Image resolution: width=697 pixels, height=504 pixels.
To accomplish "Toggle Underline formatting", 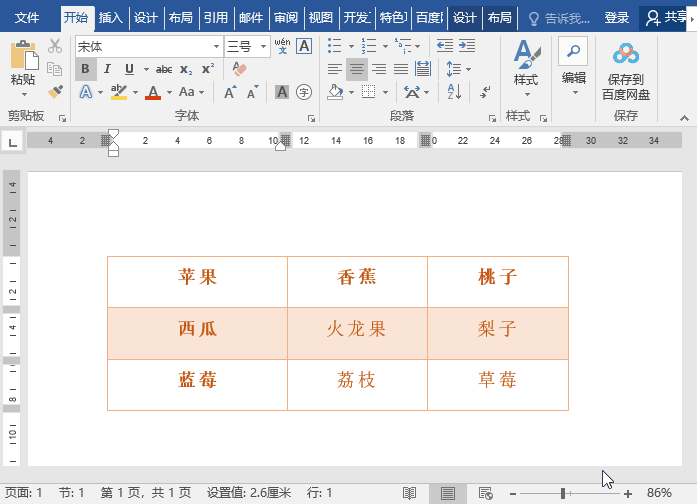I will 129,69.
